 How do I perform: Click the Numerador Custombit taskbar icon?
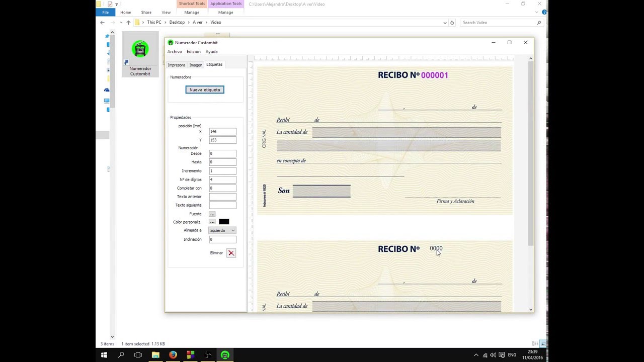(225, 355)
